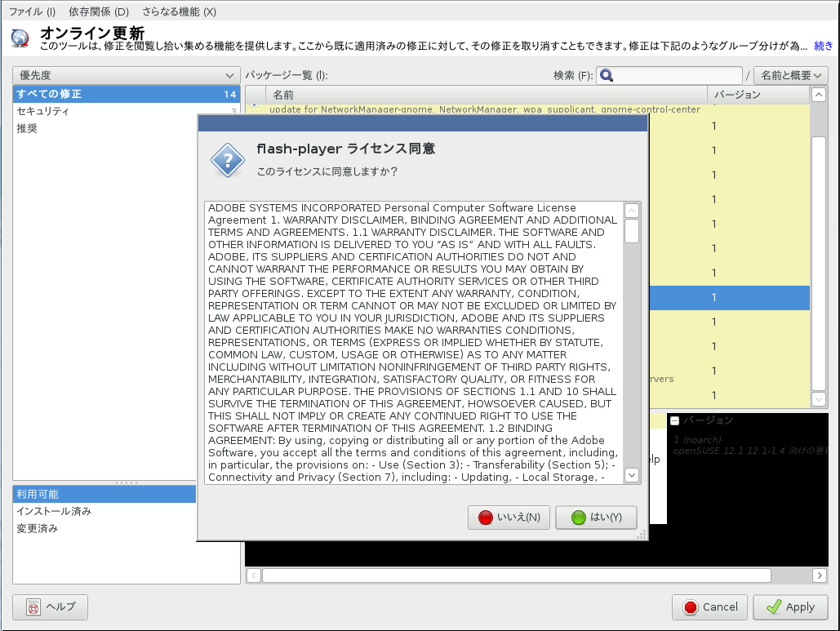This screenshot has height=631, width=840.
Task: Select 利用可能 status filter
Action: click(104, 494)
